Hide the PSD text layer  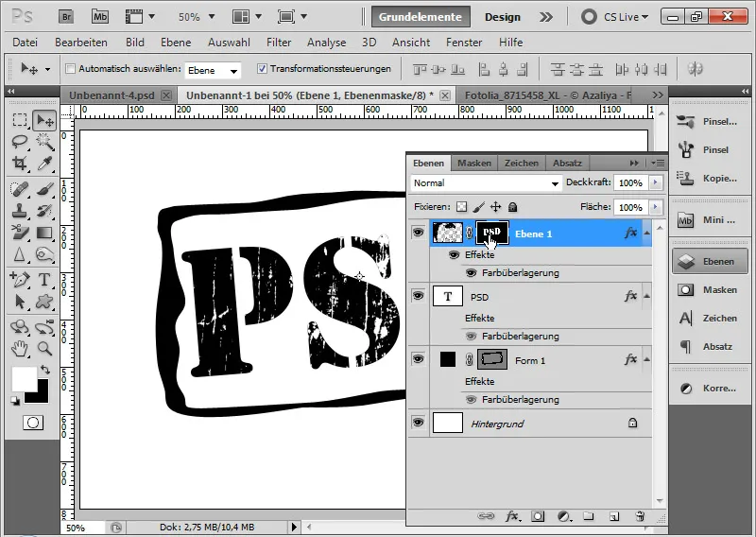pyautogui.click(x=418, y=295)
